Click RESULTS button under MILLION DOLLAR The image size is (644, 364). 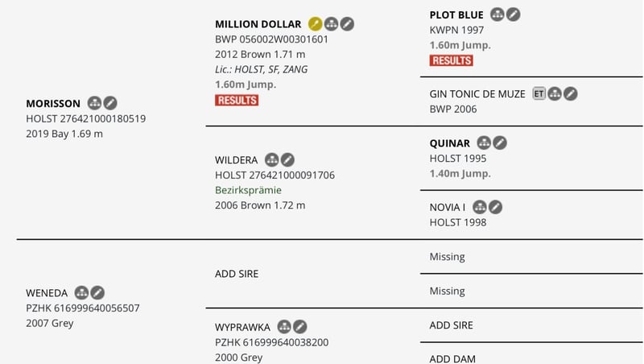237,100
